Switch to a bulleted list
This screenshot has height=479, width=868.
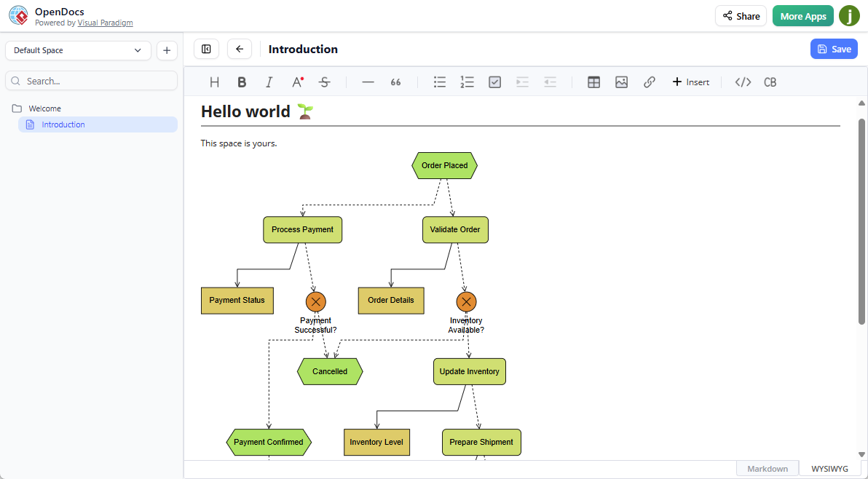pyautogui.click(x=439, y=82)
